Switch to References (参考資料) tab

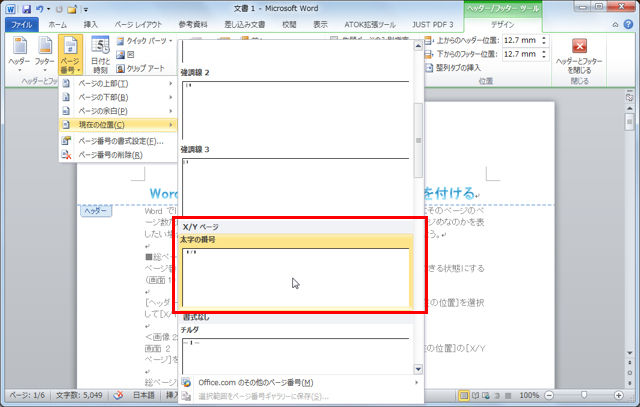pos(193,24)
